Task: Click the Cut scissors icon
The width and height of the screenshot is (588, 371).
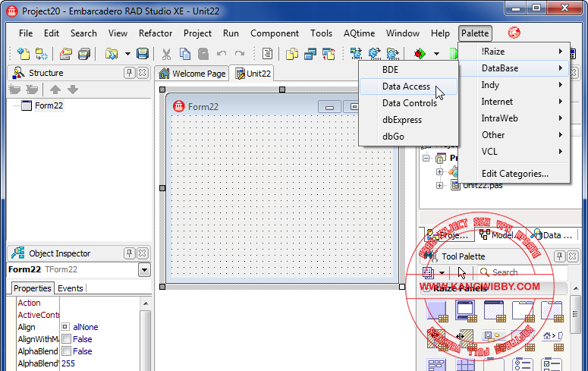Action: point(166,54)
